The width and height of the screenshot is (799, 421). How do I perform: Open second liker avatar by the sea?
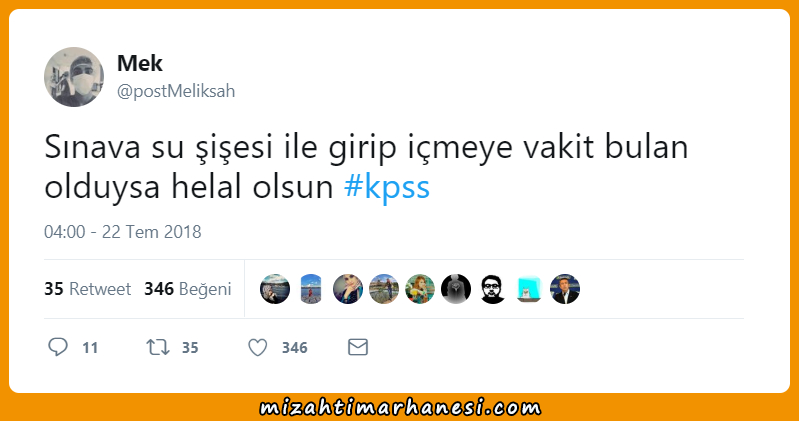click(311, 289)
